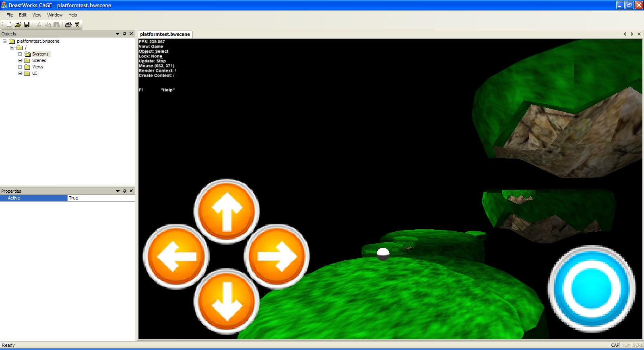Toggle pin on the Objects panel
The image size is (644, 350).
tap(124, 34)
